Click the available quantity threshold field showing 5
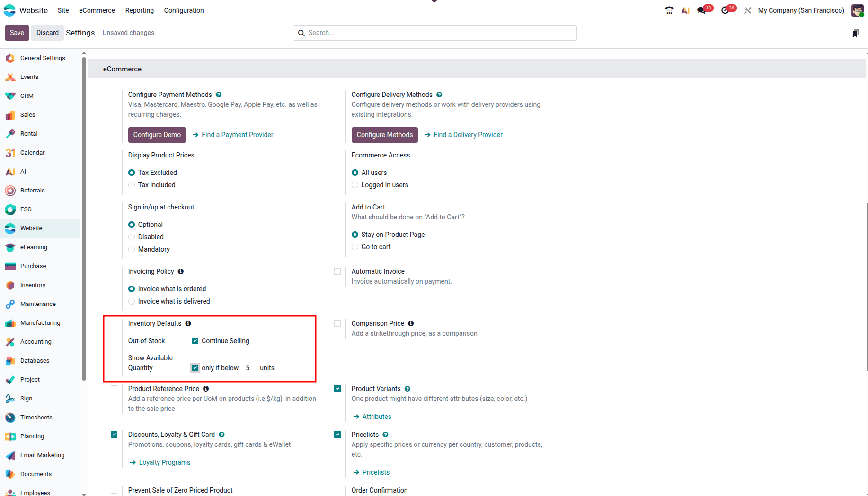The height and width of the screenshot is (496, 868). [252, 368]
